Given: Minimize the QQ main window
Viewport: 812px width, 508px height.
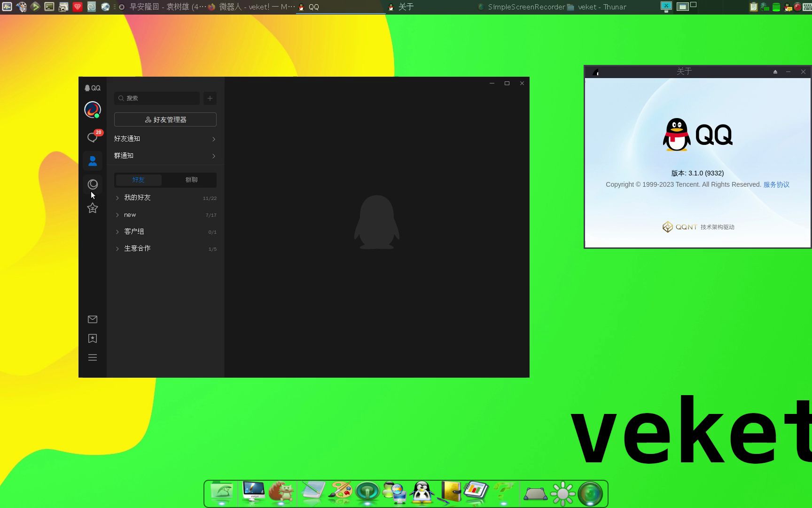Looking at the screenshot, I should (492, 83).
